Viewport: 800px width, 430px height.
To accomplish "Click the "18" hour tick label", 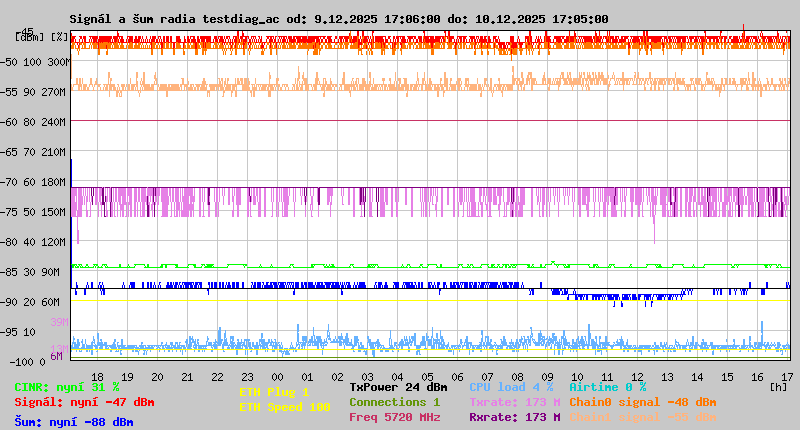I will (97, 377).
